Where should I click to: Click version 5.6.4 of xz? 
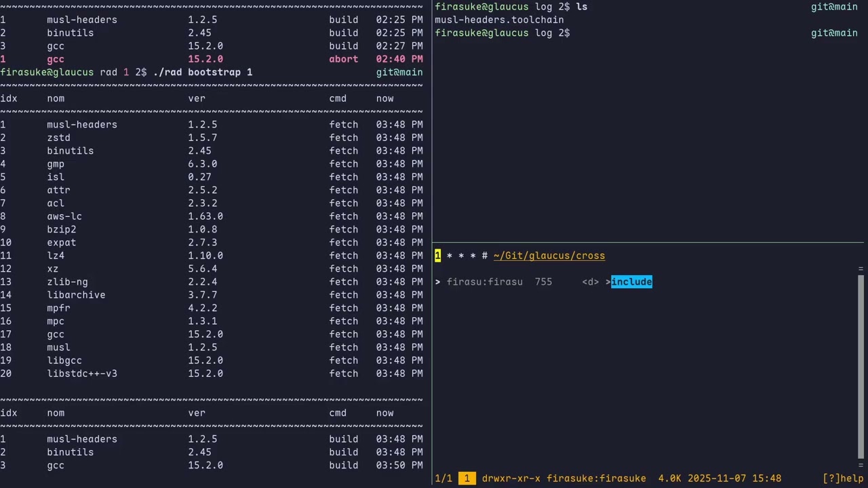tap(203, 269)
